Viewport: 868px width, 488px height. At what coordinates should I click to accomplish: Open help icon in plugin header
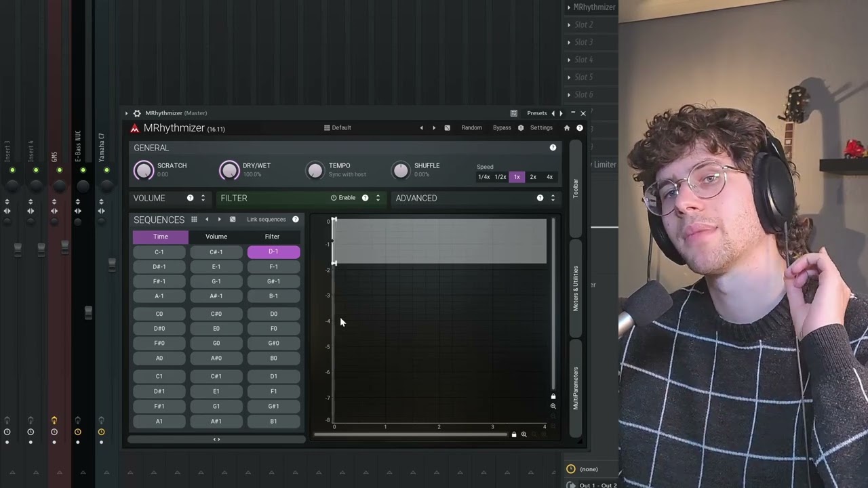click(580, 127)
